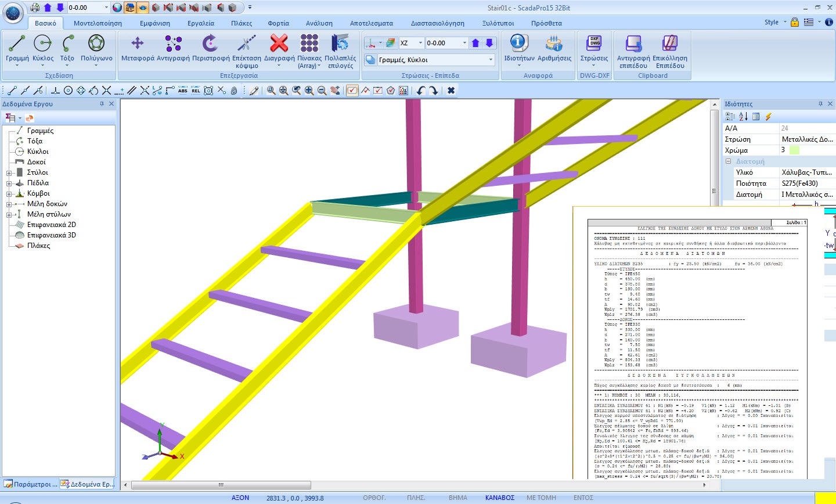This screenshot has height=504, width=836.
Task: Open Πολλαπλές επιλογές multiple selection tool
Action: (340, 51)
